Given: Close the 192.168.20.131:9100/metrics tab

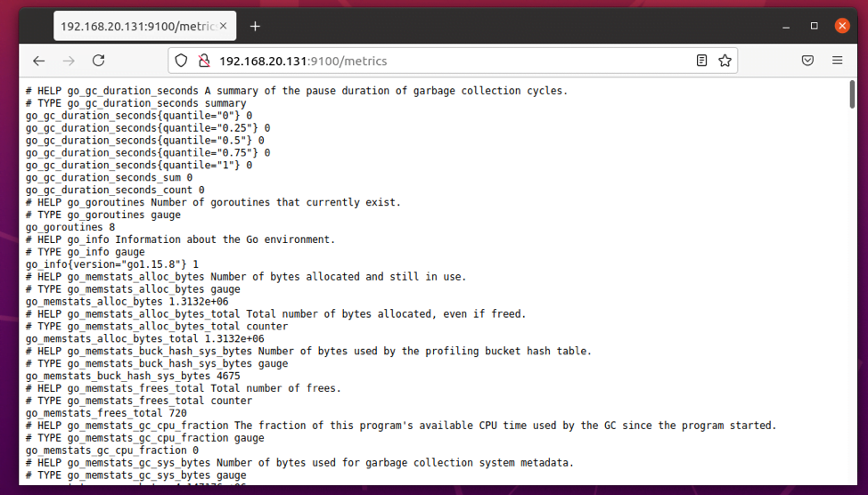Looking at the screenshot, I should click(223, 26).
